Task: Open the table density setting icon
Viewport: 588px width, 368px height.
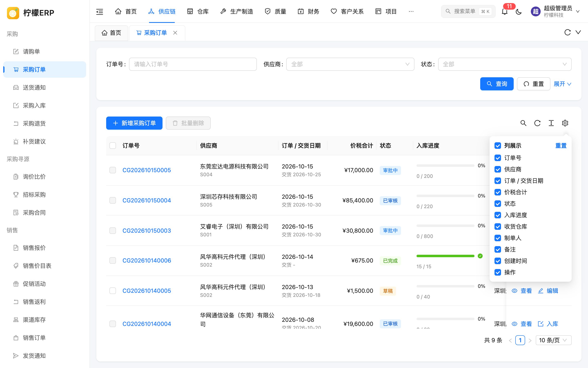Action: (x=551, y=123)
